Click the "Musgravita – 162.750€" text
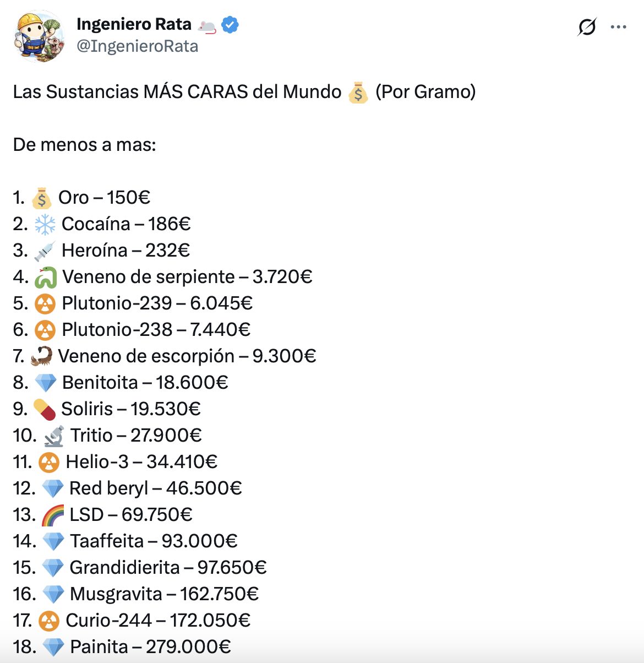Image resolution: width=644 pixels, height=663 pixels. click(164, 594)
